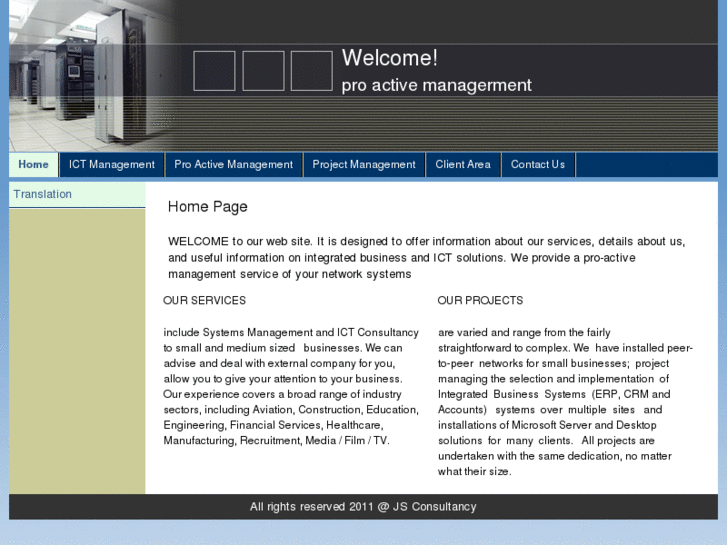Viewport: 727px width, 545px height.
Task: Click the OUR PROJECTS heading
Action: 480,301
